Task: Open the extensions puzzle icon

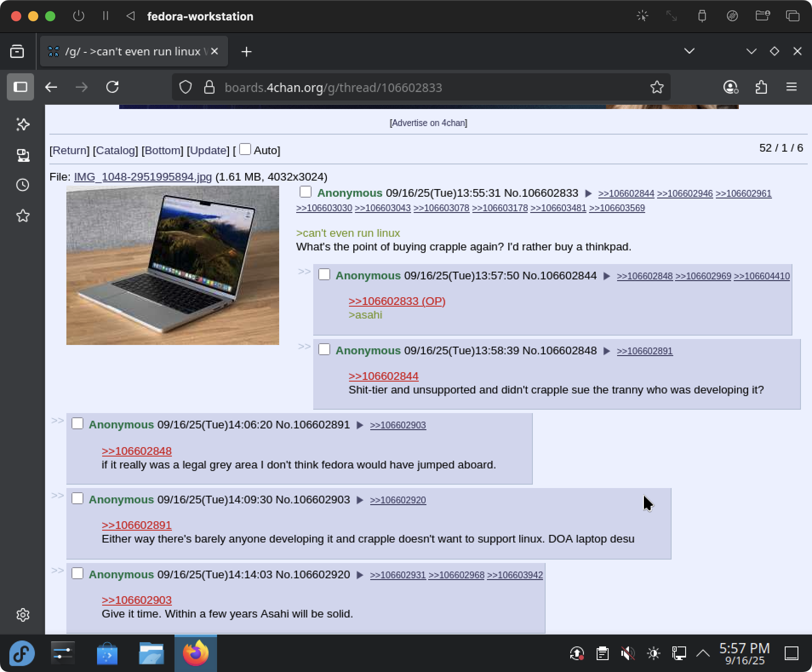Action: [x=761, y=87]
